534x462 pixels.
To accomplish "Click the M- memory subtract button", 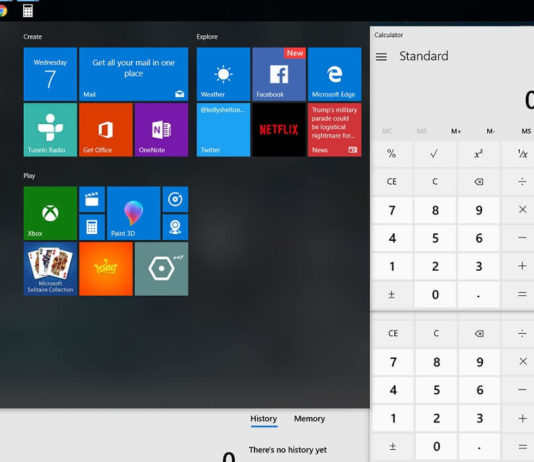I will click(x=490, y=131).
